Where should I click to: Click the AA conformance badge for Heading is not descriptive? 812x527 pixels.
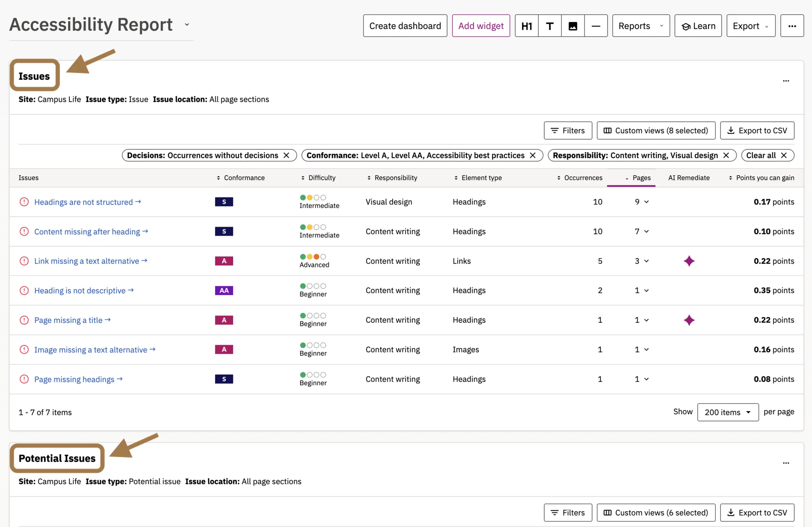point(224,291)
